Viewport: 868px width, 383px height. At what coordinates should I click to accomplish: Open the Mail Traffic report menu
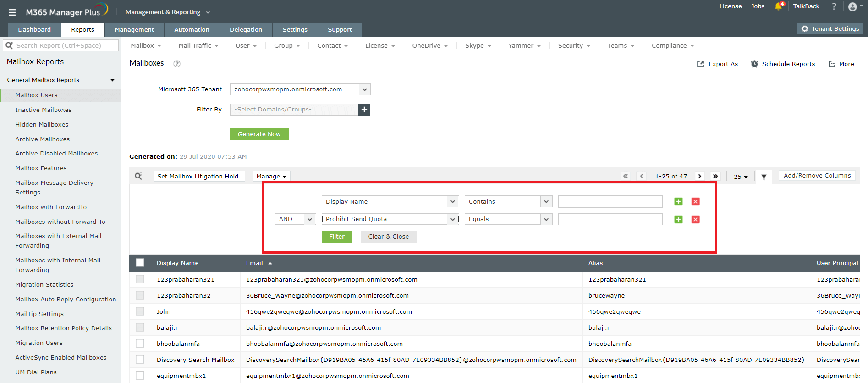coord(198,45)
